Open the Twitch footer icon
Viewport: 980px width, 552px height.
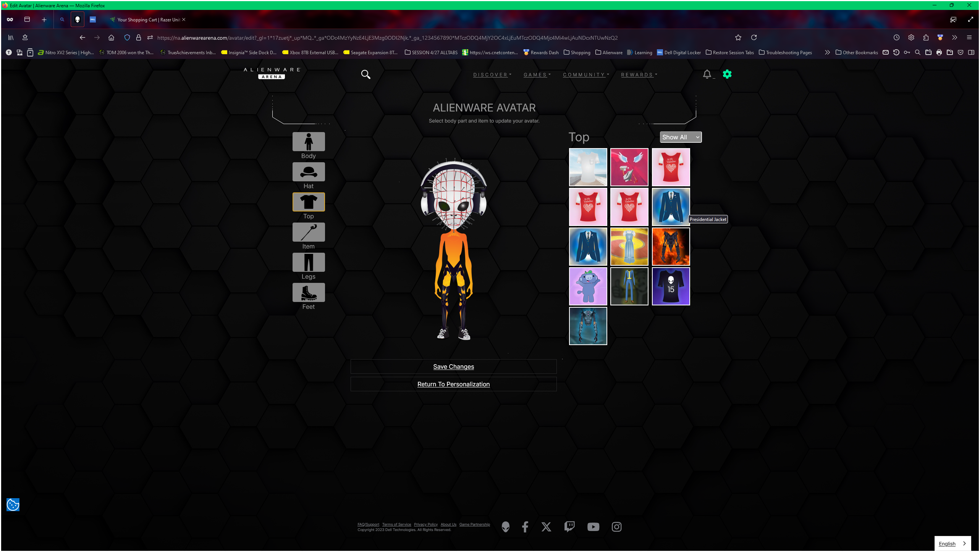569,527
